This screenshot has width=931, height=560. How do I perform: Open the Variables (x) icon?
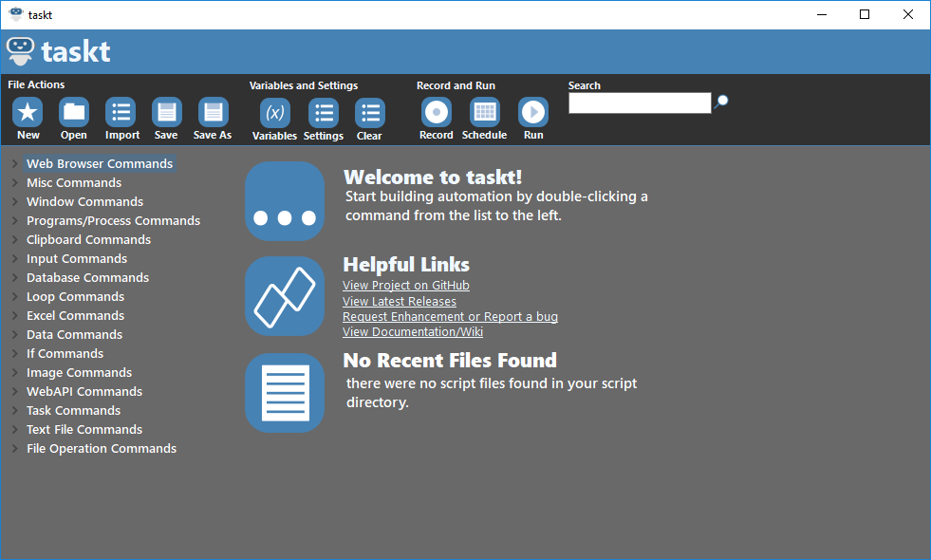(x=275, y=113)
